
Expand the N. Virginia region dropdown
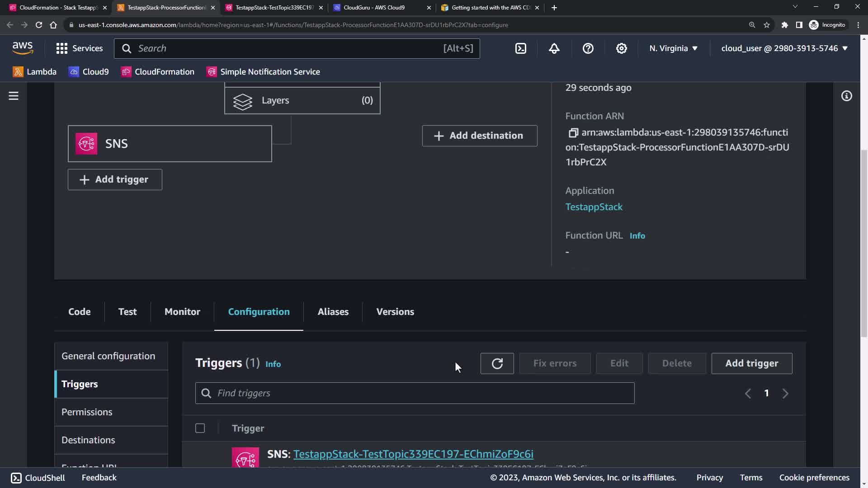coord(673,48)
